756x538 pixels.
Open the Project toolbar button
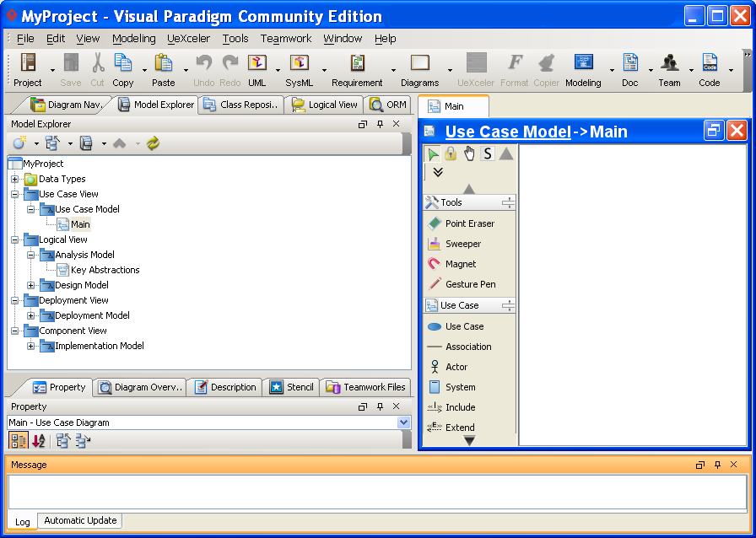[x=28, y=70]
